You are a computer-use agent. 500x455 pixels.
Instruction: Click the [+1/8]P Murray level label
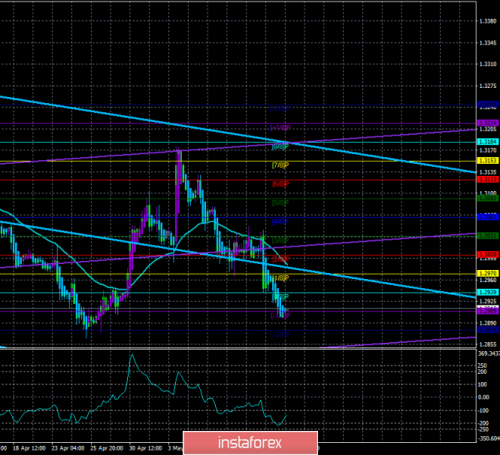280,128
